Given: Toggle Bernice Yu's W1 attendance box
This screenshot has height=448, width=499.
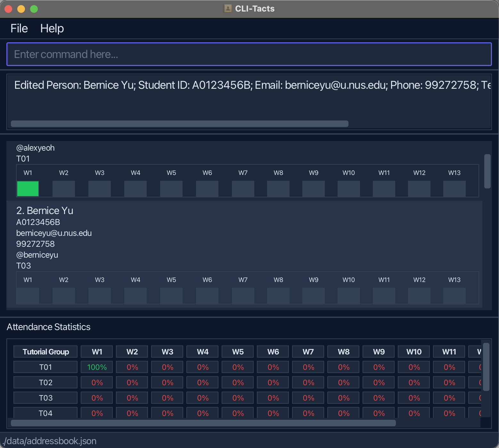Looking at the screenshot, I should (28, 296).
